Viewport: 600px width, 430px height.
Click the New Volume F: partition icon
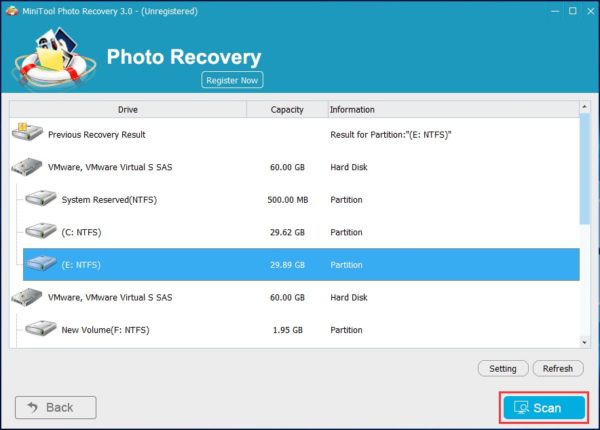(x=41, y=329)
